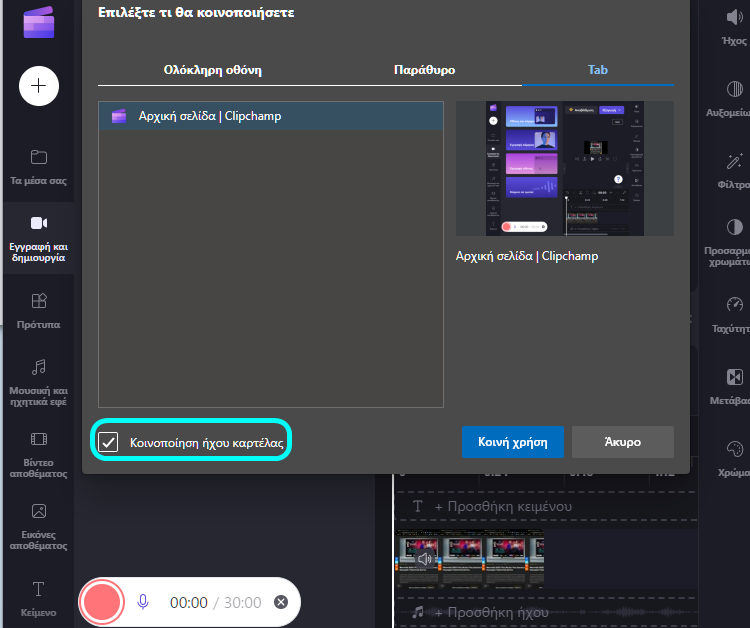Open the Ήχος audio speaker panel
Viewport: 750px width, 628px height.
pos(734,28)
